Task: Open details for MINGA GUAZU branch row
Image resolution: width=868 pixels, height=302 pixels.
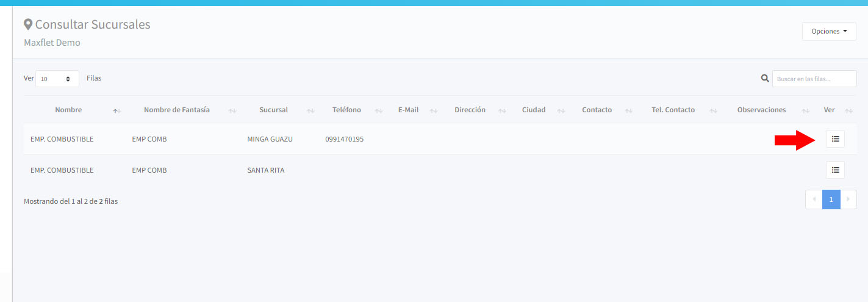Action: [x=835, y=139]
